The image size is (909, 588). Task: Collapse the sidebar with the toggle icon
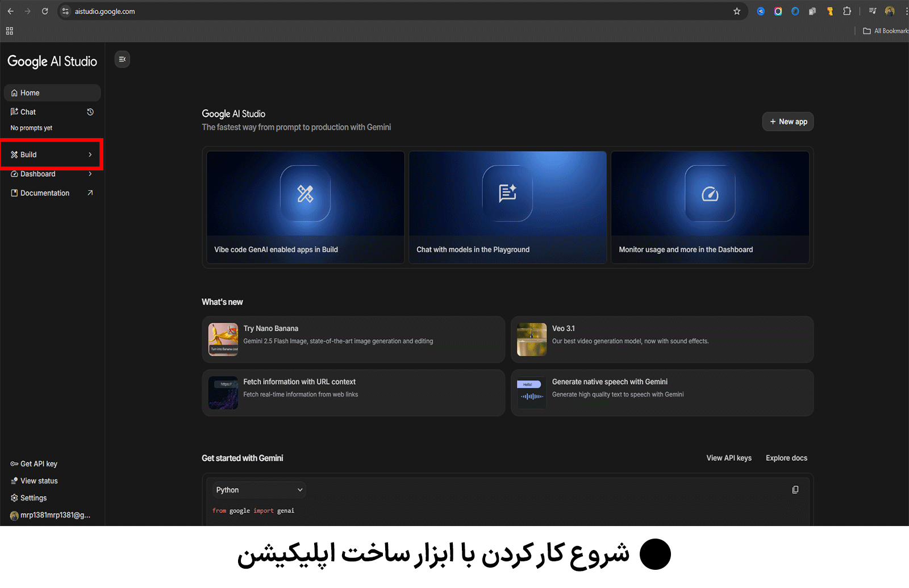pyautogui.click(x=122, y=59)
